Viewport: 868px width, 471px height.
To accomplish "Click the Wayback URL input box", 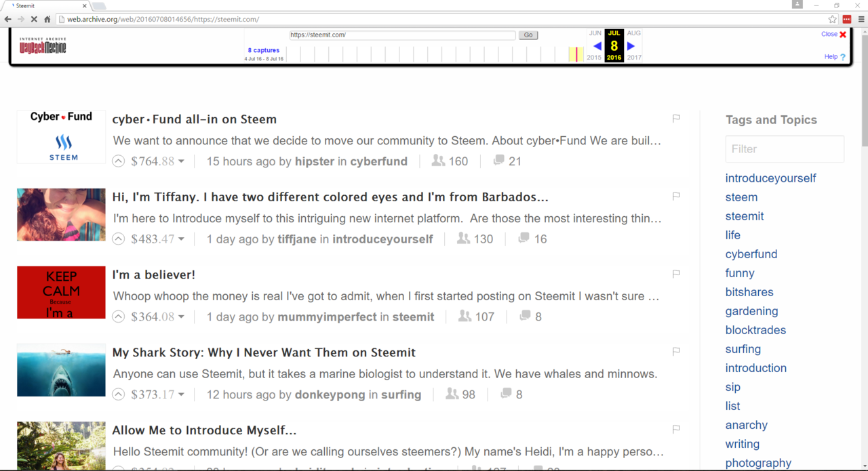I will (403, 35).
